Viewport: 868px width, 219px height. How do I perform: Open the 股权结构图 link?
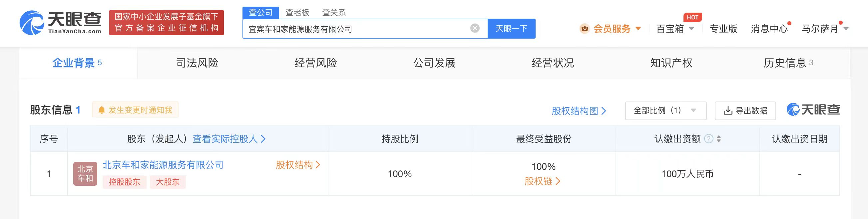click(579, 111)
